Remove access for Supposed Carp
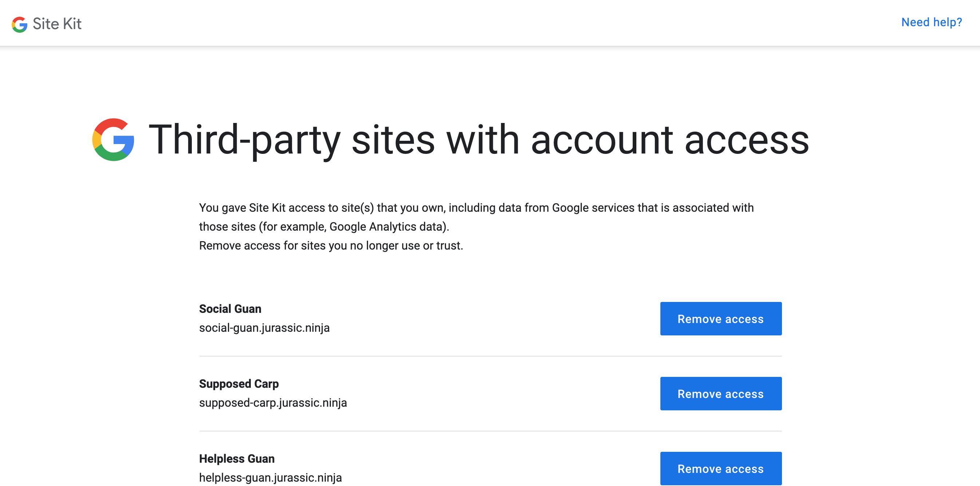980x486 pixels. [720, 394]
